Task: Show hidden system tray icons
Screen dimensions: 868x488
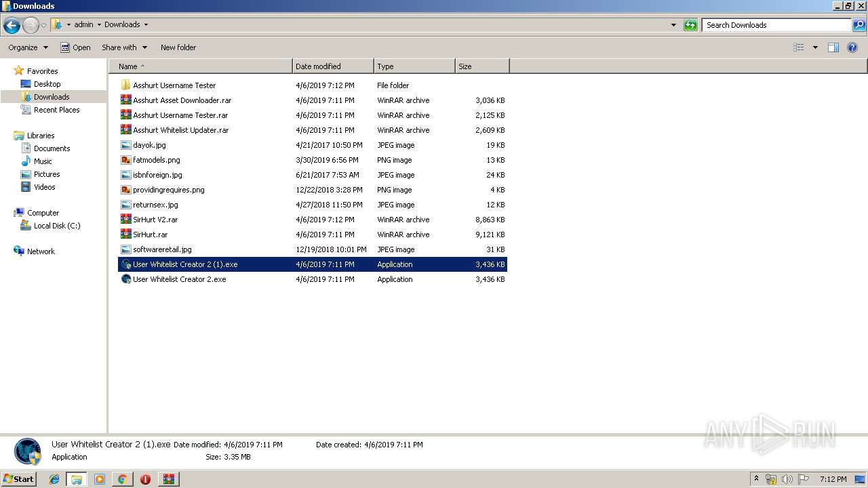Action: point(756,479)
